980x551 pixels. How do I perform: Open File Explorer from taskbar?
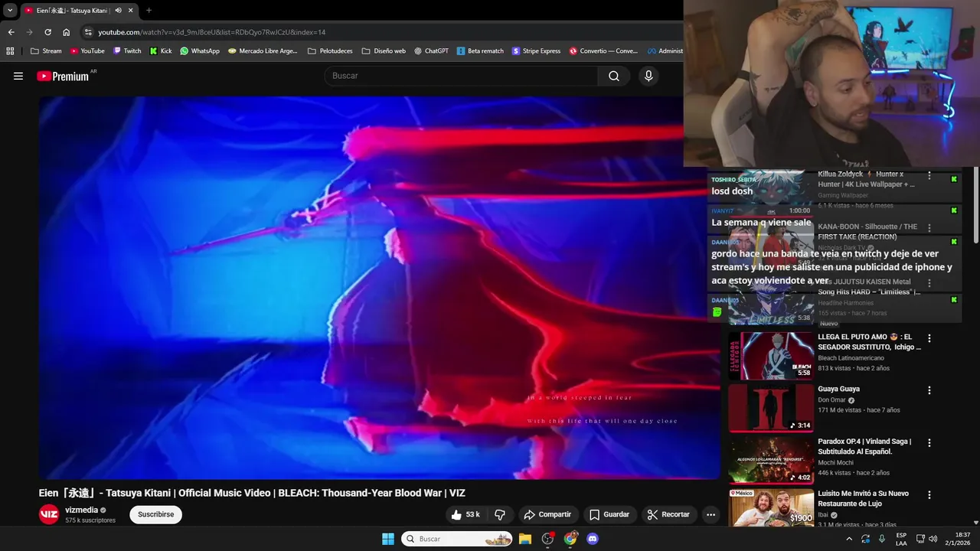tap(525, 539)
